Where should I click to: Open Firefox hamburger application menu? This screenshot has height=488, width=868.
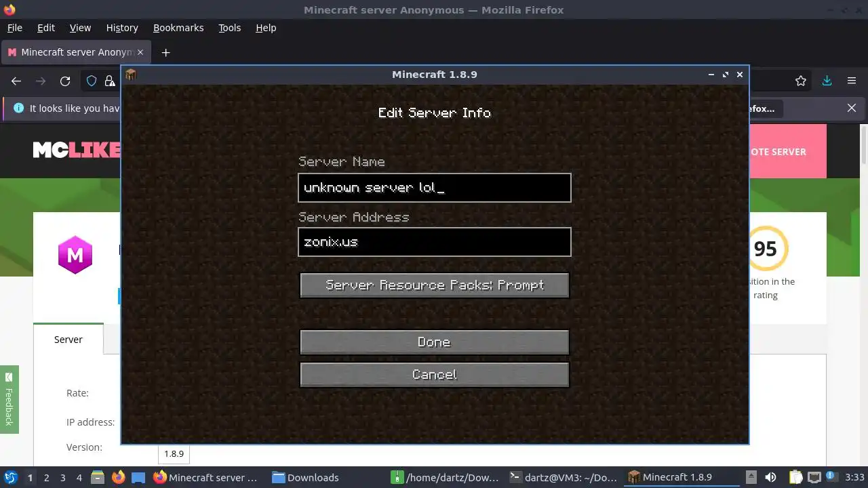(852, 81)
